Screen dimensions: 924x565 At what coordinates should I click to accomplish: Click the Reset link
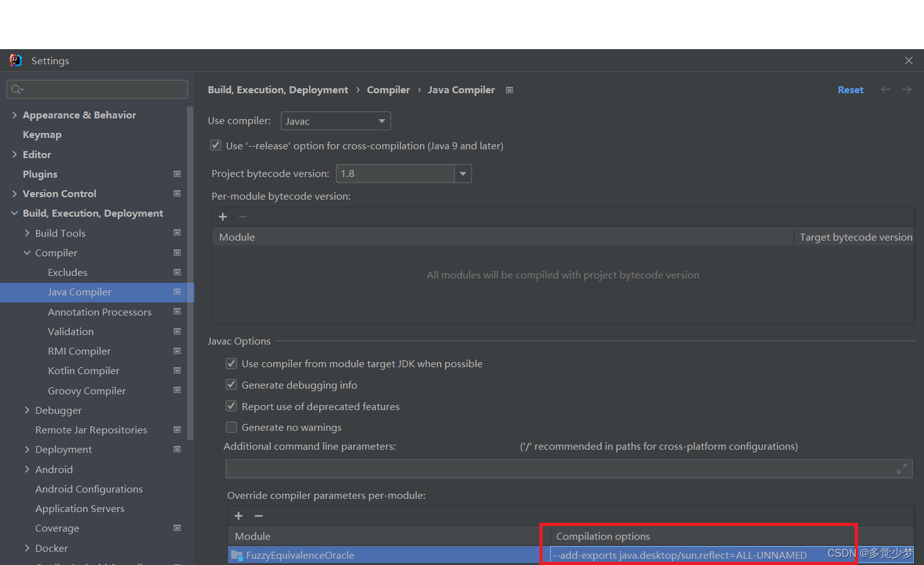(x=850, y=89)
